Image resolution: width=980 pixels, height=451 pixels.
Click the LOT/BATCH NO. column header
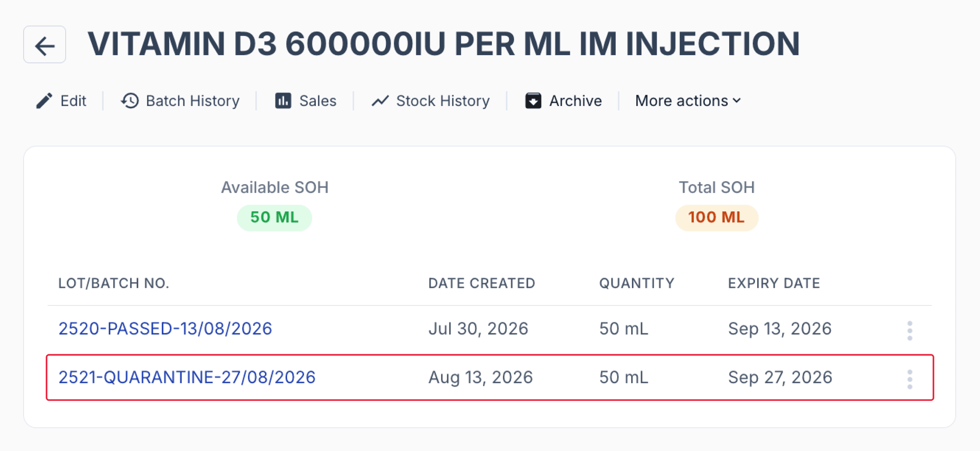[x=114, y=283]
